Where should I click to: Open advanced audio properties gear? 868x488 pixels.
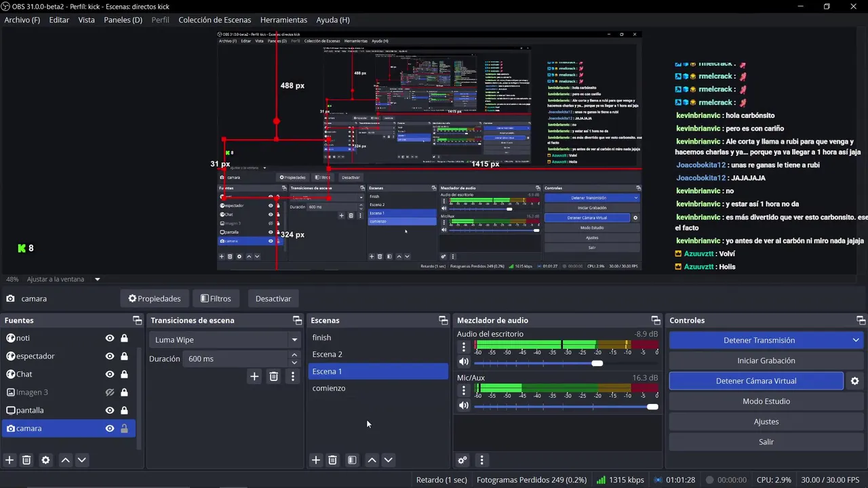click(x=462, y=460)
